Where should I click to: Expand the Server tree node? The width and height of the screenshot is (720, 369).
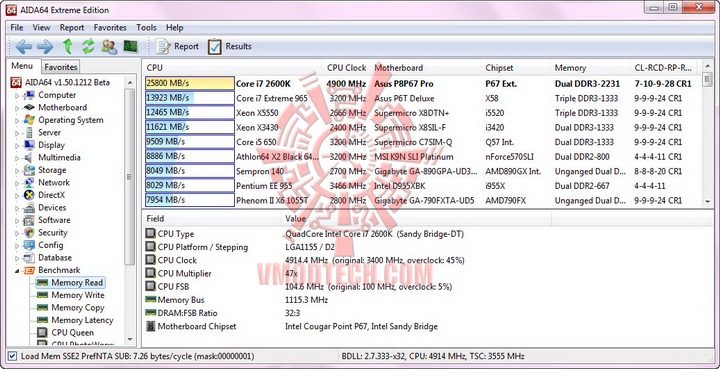pyautogui.click(x=17, y=133)
